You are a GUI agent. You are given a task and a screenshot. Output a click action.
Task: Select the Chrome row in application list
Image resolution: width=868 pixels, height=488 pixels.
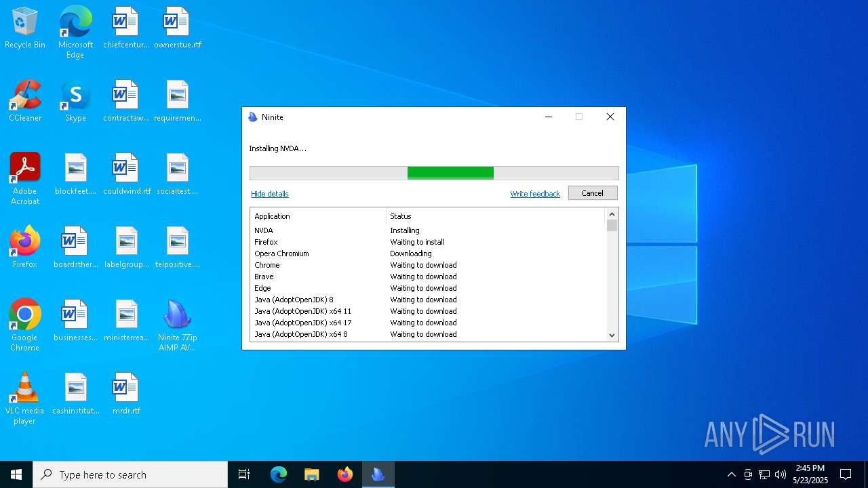tap(428, 265)
